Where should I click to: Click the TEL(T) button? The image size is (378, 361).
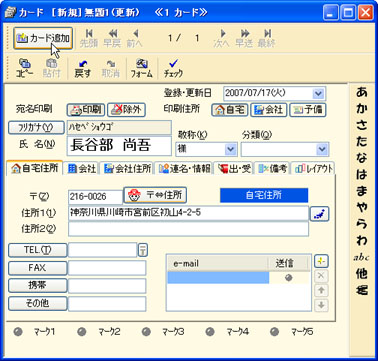point(37,250)
